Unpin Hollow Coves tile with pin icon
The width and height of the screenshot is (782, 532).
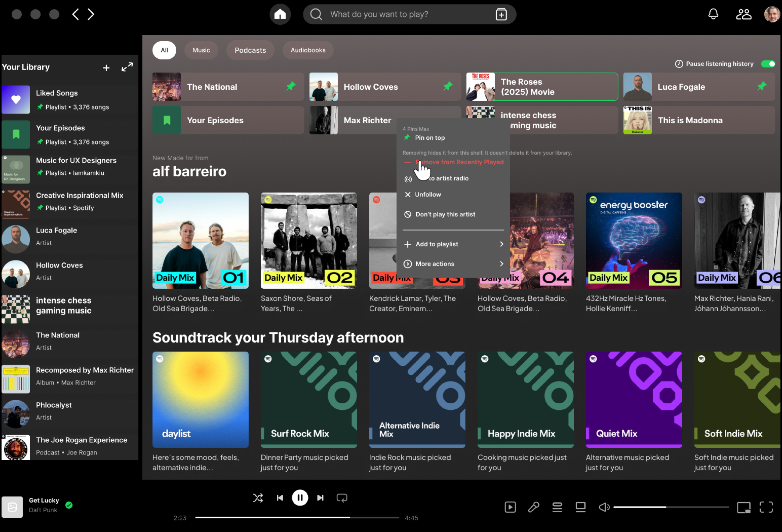coord(447,86)
